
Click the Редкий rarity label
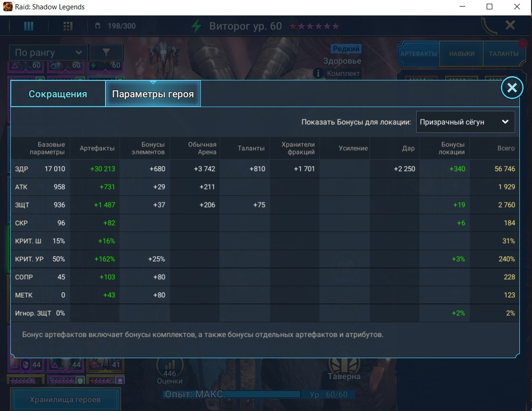[346, 49]
